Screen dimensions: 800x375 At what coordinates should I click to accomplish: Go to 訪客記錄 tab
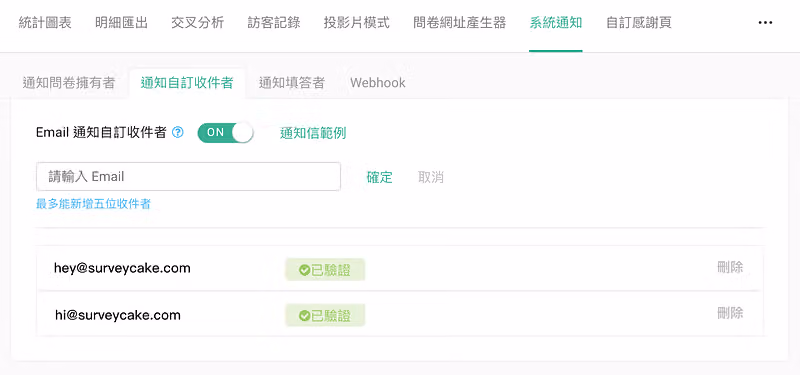(274, 23)
